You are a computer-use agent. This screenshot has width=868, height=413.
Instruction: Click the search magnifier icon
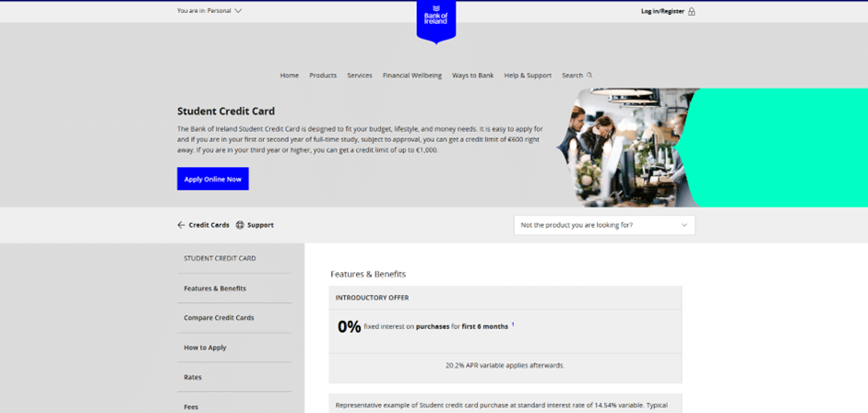(589, 76)
